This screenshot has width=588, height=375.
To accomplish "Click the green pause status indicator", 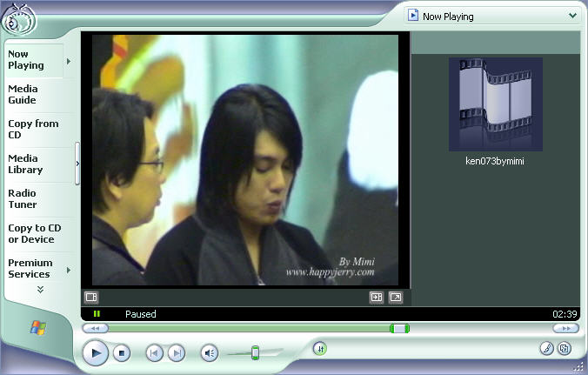I will (x=97, y=314).
